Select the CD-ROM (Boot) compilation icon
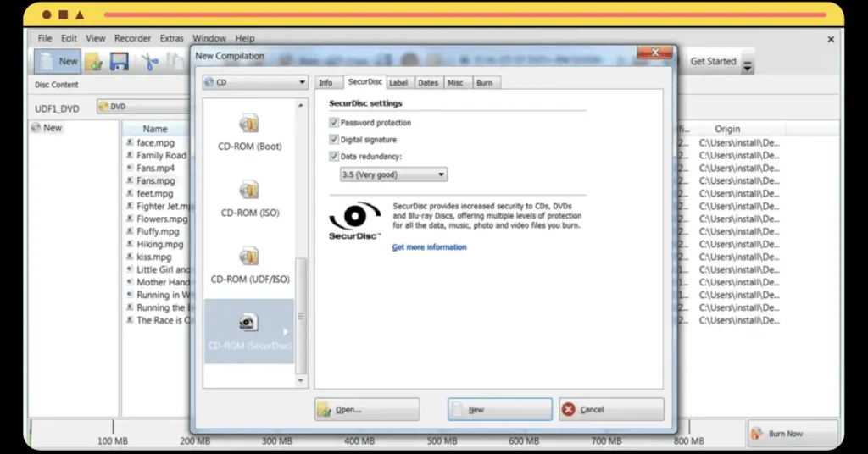The width and height of the screenshot is (868, 454). tap(249, 124)
